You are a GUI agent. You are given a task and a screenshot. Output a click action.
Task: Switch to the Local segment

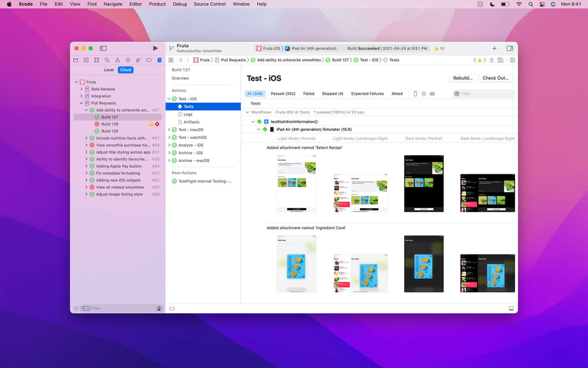pos(109,70)
